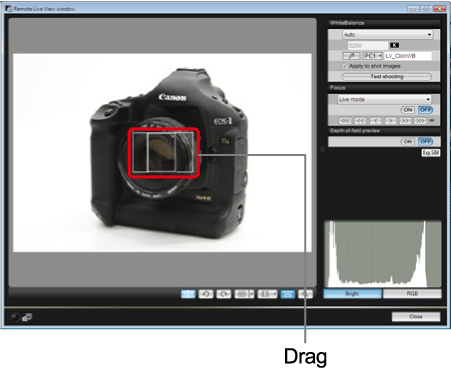Click the 5200 color temperature field

(x=368, y=45)
